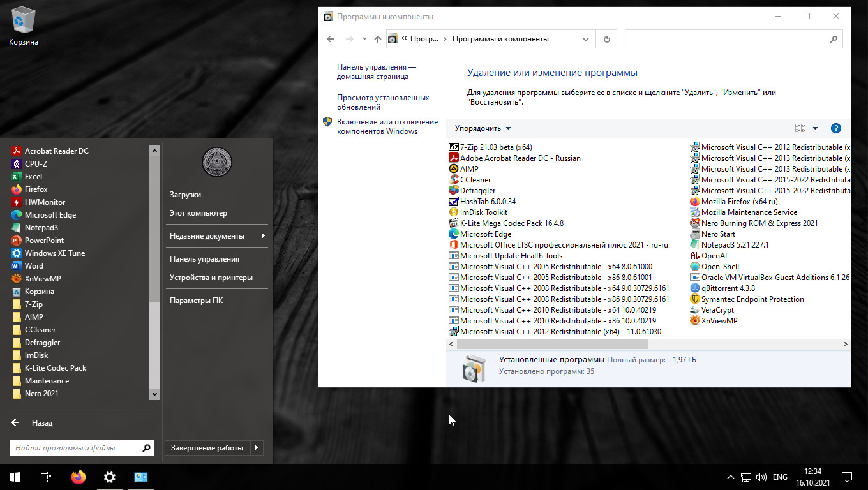Viewport: 868px width, 490px height.
Task: Open Windows XE Tune in start menu
Action: (x=48, y=253)
